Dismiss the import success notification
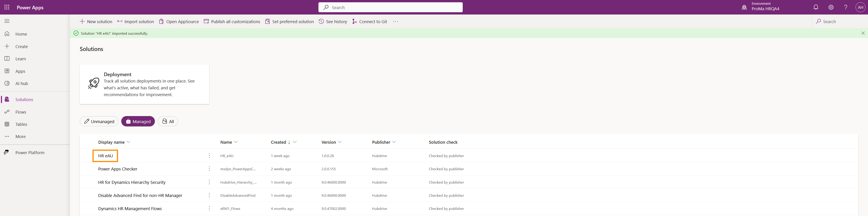Viewport: 868px width, 216px height. pos(863,33)
